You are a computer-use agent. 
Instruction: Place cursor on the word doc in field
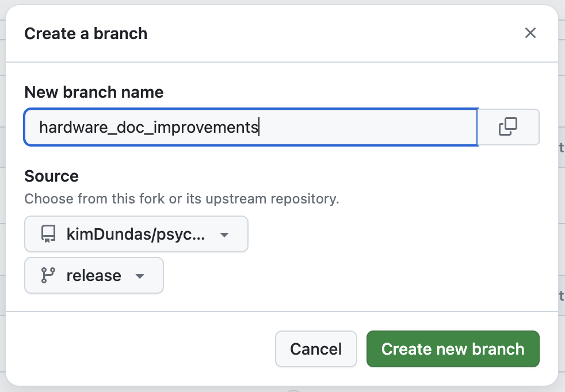131,127
